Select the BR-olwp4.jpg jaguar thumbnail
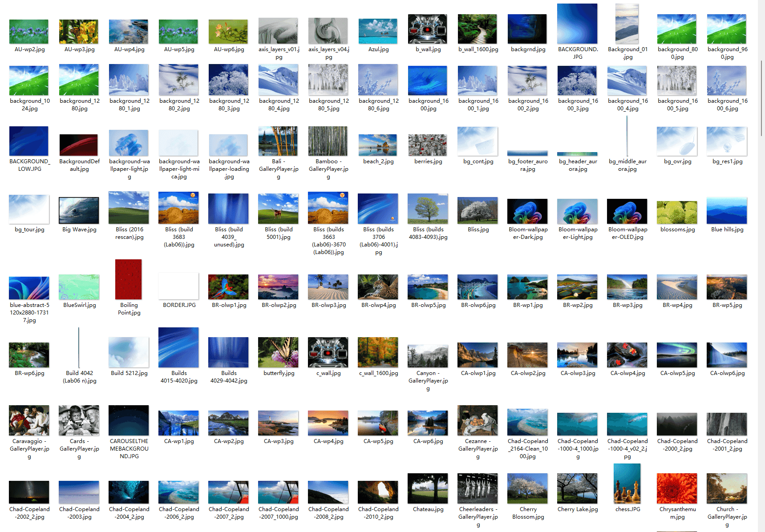The height and width of the screenshot is (532, 765). point(378,287)
